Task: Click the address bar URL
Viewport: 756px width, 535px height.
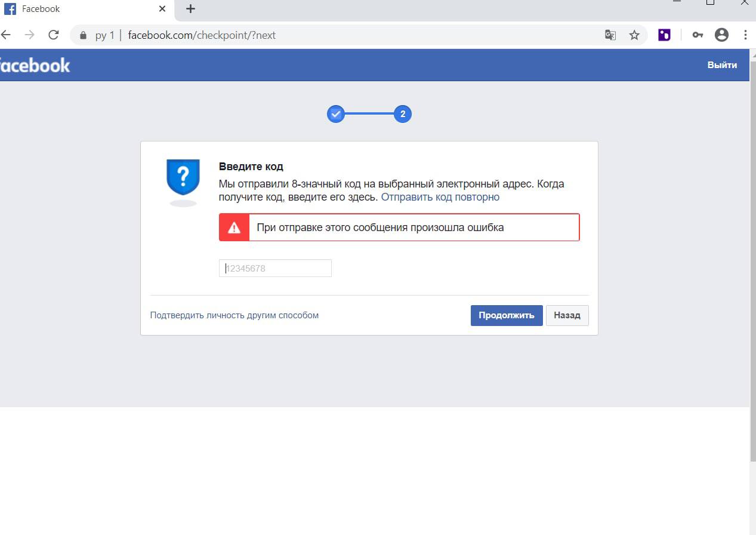Action: (202, 35)
